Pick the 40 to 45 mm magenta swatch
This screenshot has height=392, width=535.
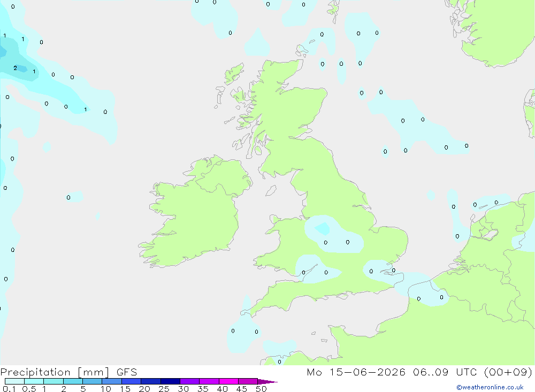tap(228, 381)
